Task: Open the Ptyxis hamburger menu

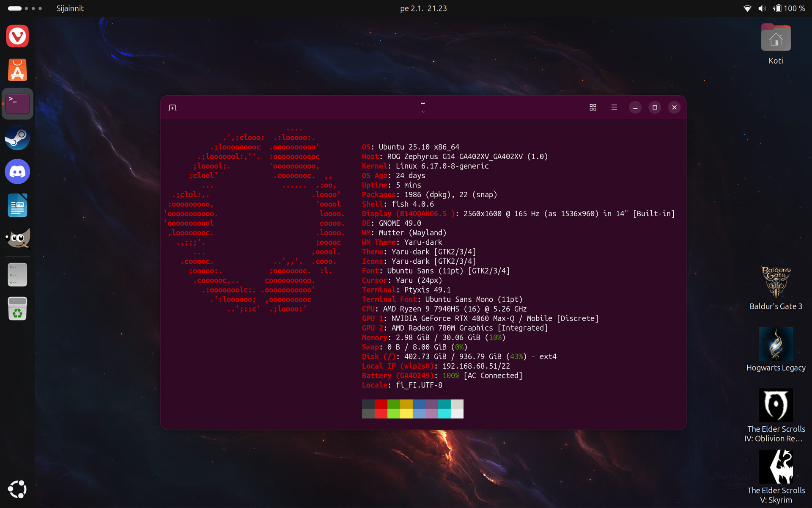Action: coord(614,108)
